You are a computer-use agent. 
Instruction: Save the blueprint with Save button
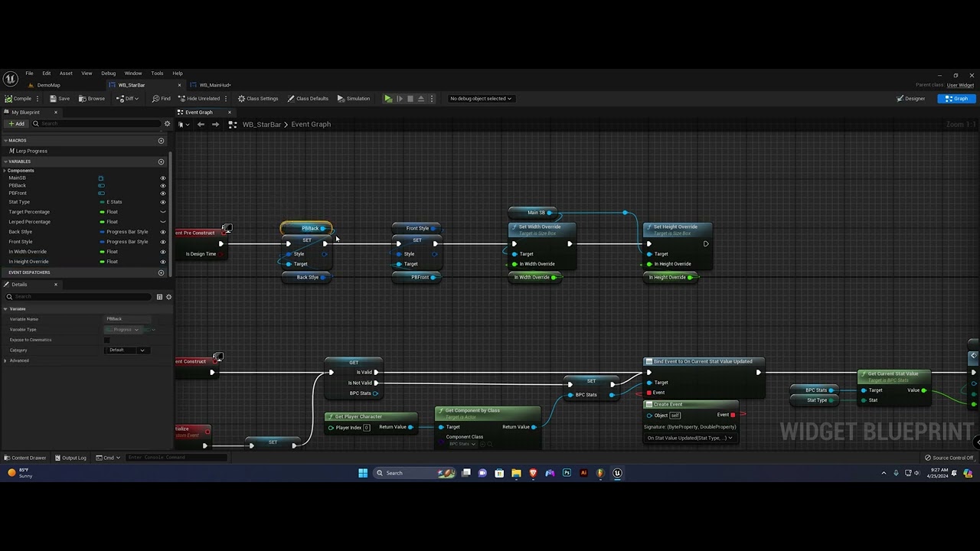60,99
